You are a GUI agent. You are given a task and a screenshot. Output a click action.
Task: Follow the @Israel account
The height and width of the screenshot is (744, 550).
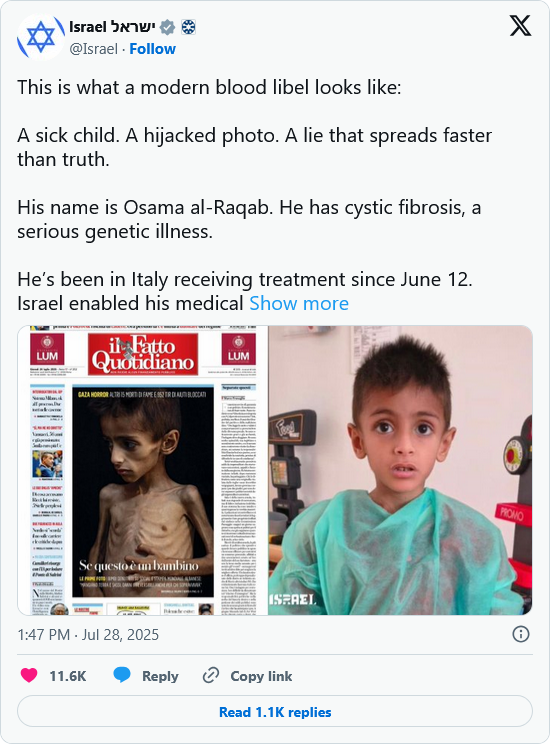coord(152,49)
